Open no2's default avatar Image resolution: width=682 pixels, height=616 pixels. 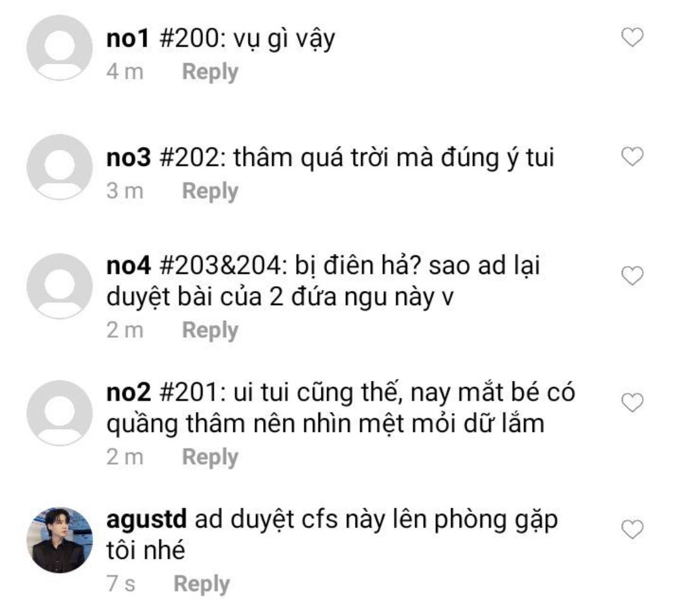point(60,413)
